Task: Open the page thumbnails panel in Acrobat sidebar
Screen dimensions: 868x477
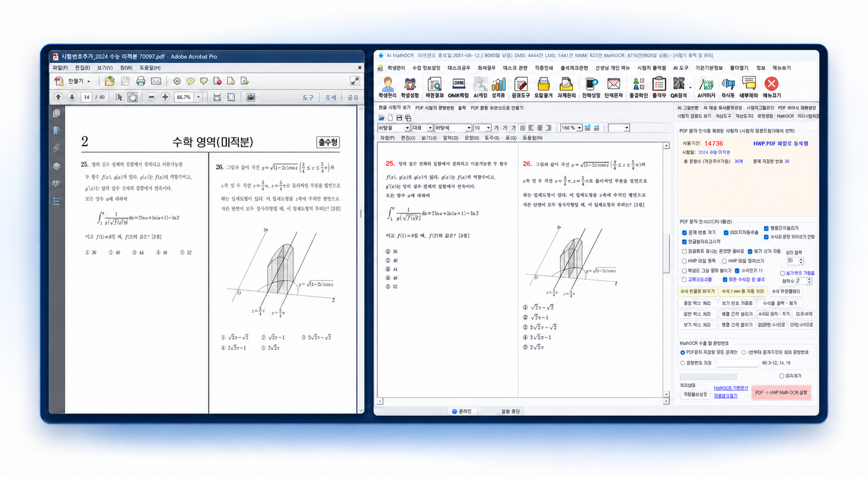Action: click(56, 113)
